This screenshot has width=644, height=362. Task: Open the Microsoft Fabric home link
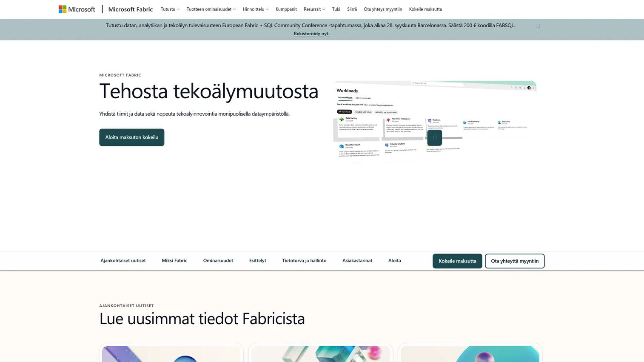point(131,9)
